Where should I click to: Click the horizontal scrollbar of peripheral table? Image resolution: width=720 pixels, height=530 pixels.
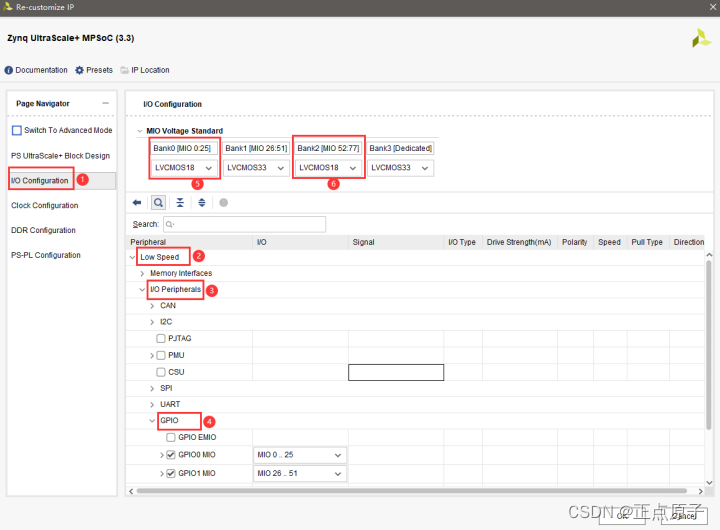point(411,491)
